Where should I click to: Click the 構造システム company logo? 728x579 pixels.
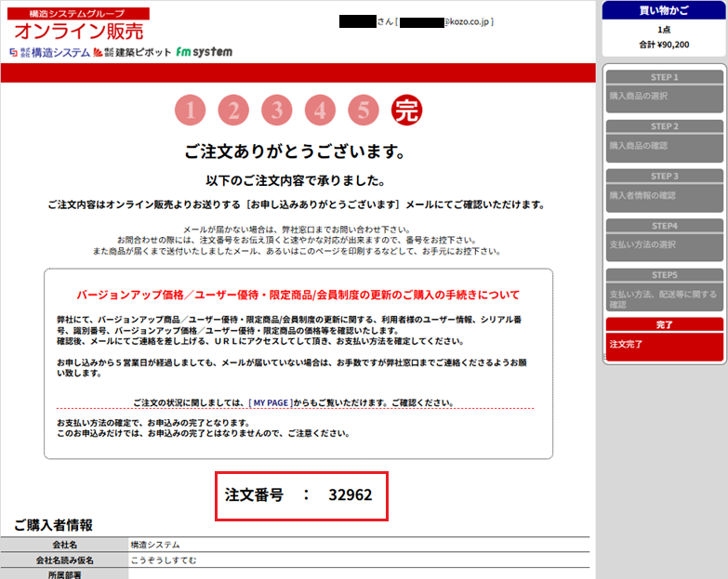coord(48,53)
